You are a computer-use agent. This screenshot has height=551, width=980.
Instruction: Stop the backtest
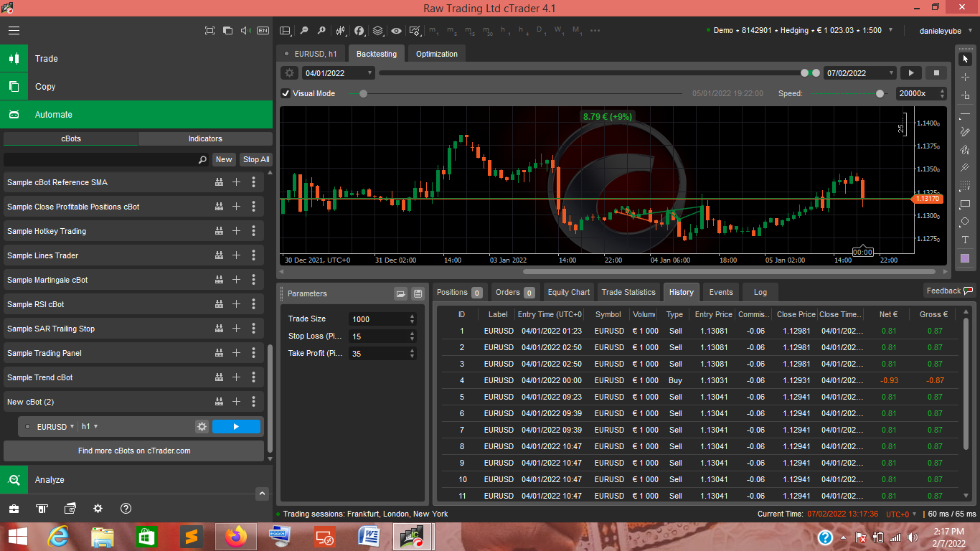[936, 73]
